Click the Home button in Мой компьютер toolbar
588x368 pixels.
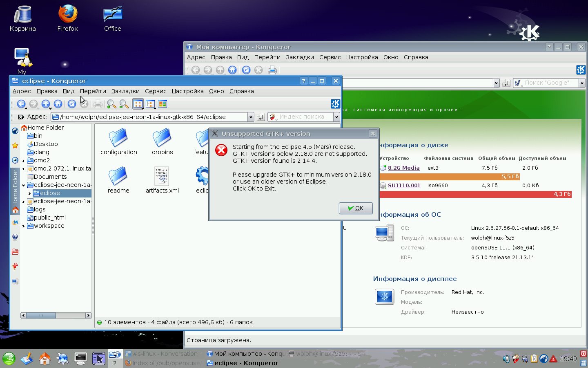click(232, 70)
